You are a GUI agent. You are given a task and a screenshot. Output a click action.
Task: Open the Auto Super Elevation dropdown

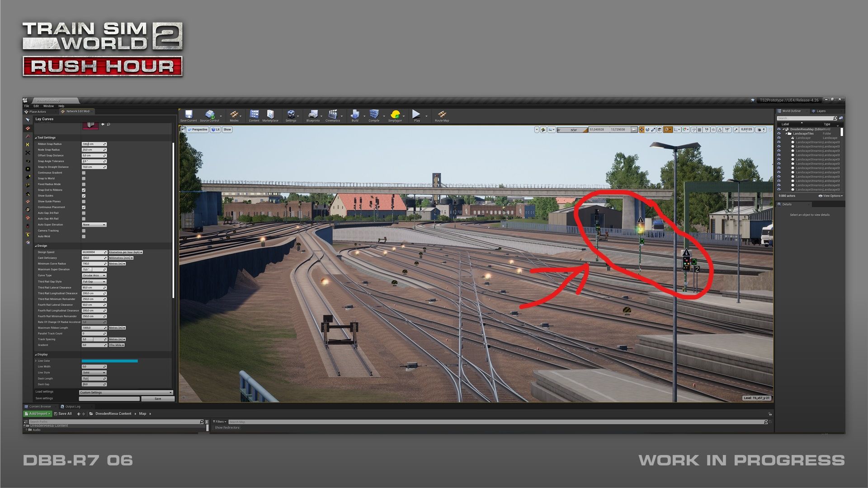pyautogui.click(x=94, y=225)
